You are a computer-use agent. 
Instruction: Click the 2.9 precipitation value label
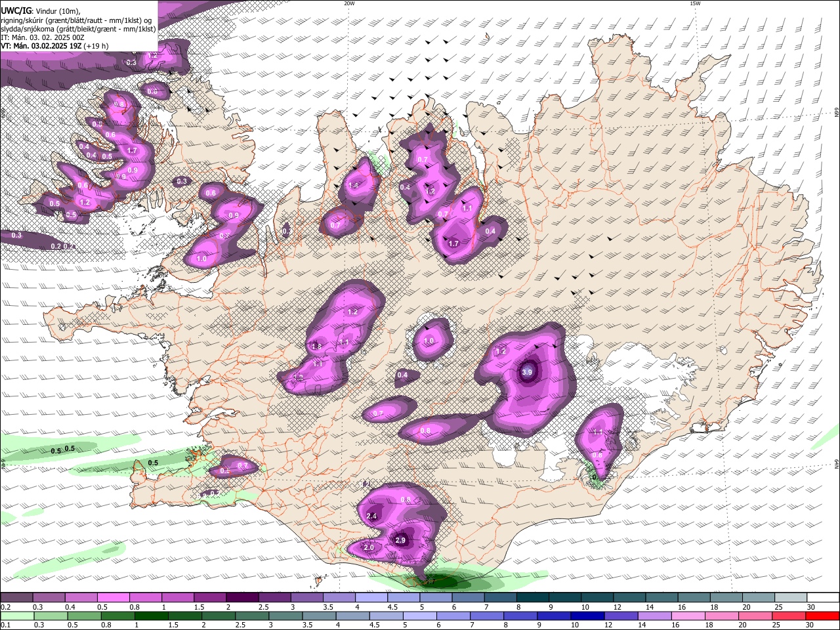pos(401,540)
